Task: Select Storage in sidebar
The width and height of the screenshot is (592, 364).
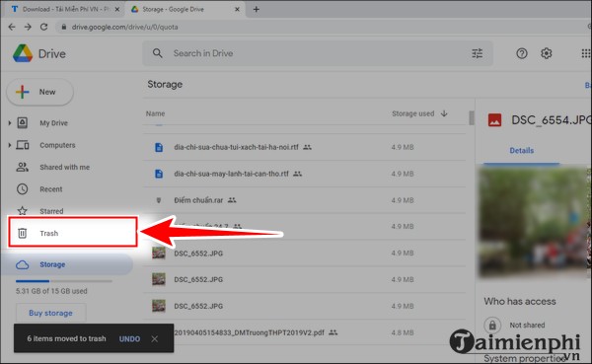Action: [66, 264]
